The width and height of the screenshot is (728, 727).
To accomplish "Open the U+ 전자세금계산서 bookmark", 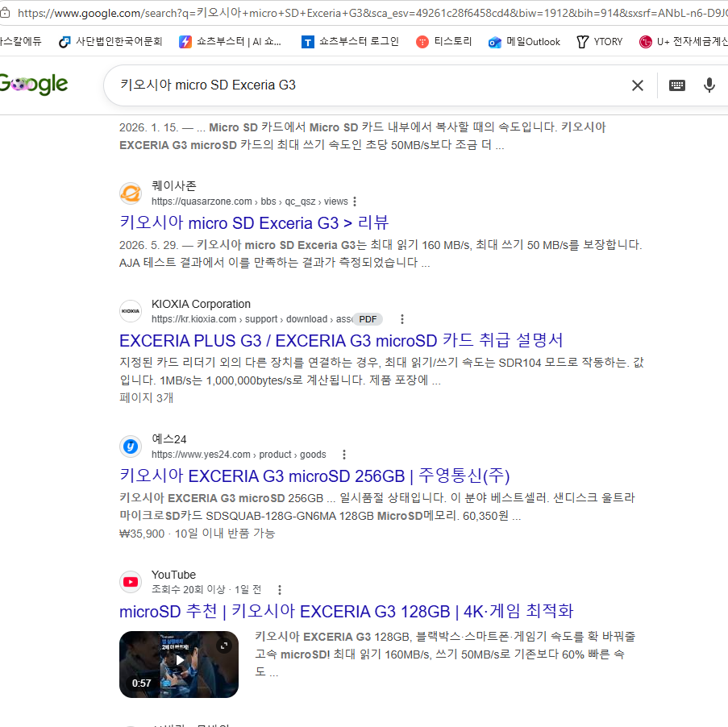I will click(683, 42).
